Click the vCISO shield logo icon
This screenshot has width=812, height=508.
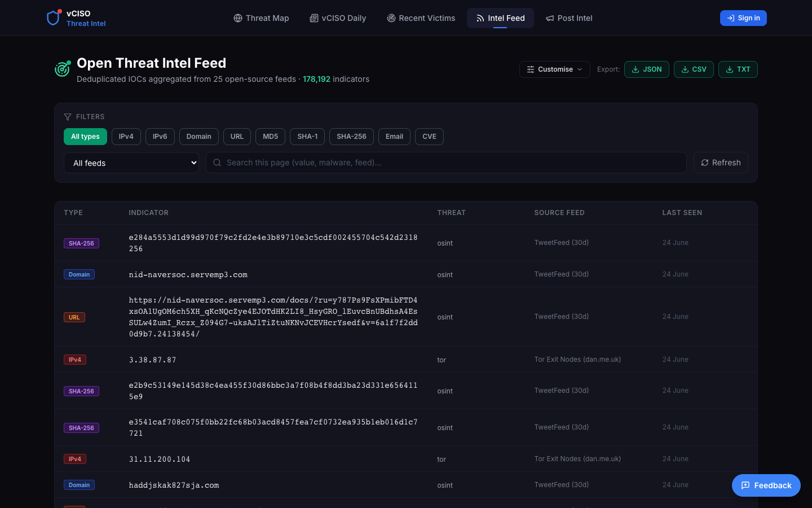(x=54, y=18)
